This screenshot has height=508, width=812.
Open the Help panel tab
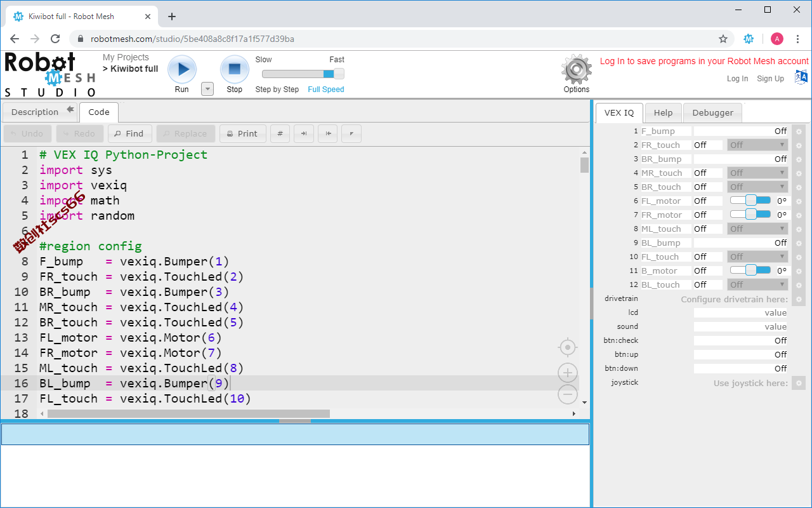pos(663,113)
